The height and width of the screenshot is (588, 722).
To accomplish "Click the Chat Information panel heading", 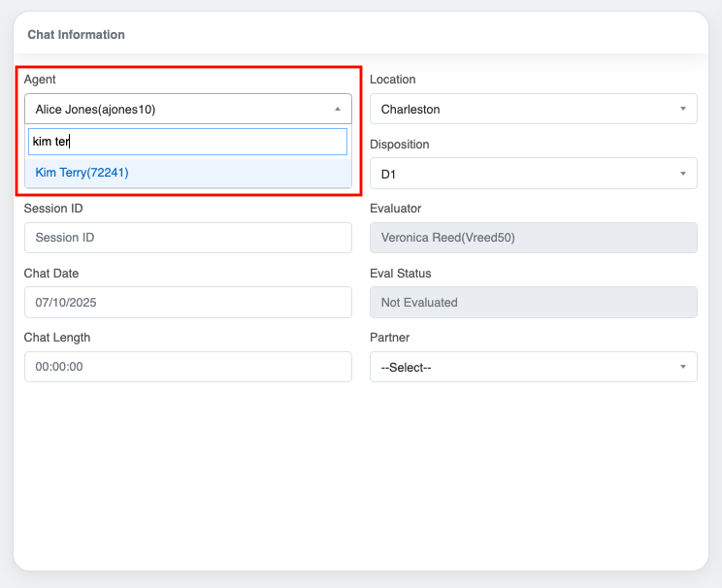I will click(x=76, y=35).
